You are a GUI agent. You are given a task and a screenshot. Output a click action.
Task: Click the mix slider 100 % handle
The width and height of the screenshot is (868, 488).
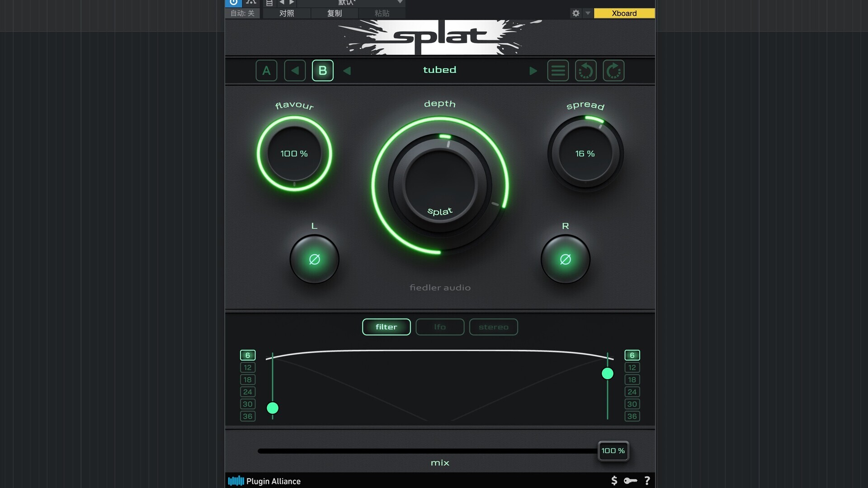coord(613,451)
